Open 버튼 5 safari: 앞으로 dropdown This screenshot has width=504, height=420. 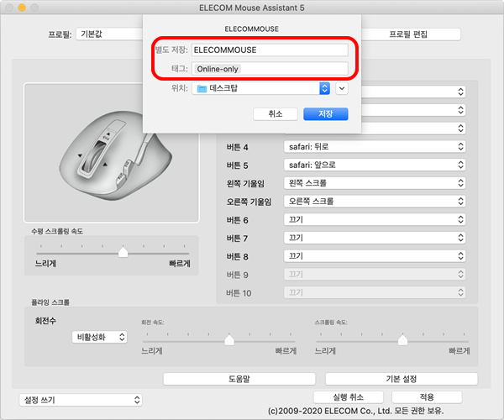[x=375, y=165]
